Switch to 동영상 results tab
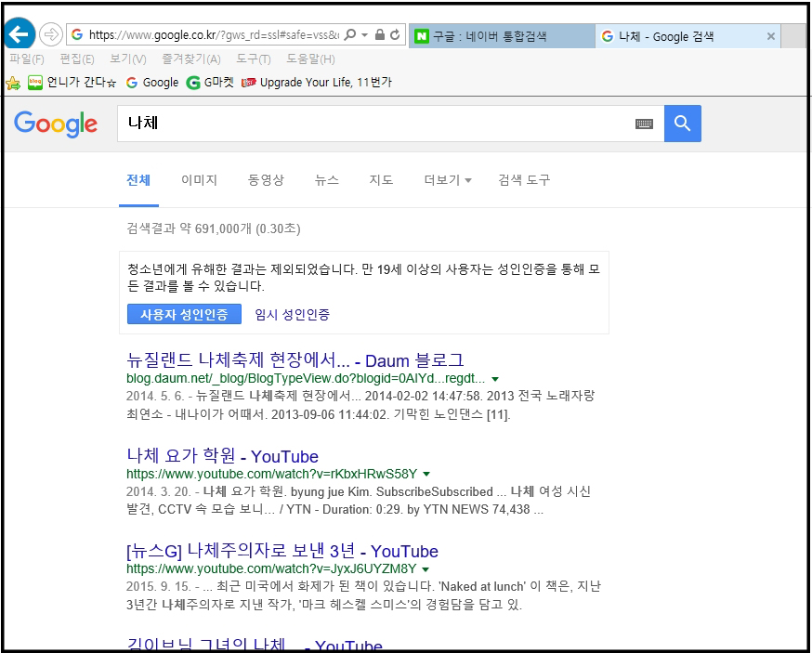 tap(267, 180)
